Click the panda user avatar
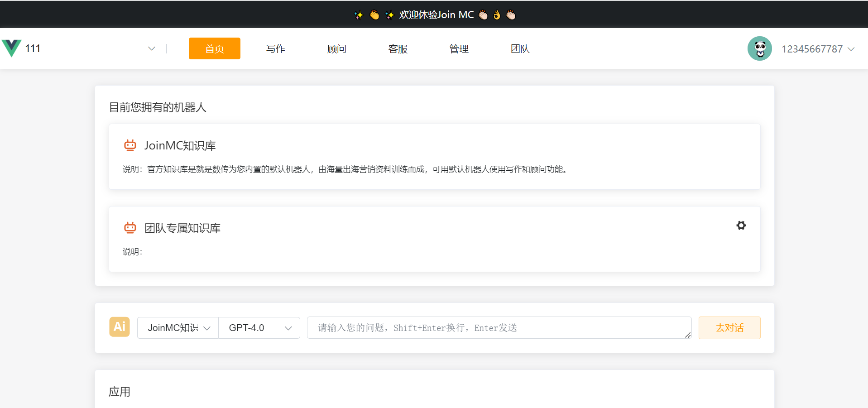 click(759, 48)
